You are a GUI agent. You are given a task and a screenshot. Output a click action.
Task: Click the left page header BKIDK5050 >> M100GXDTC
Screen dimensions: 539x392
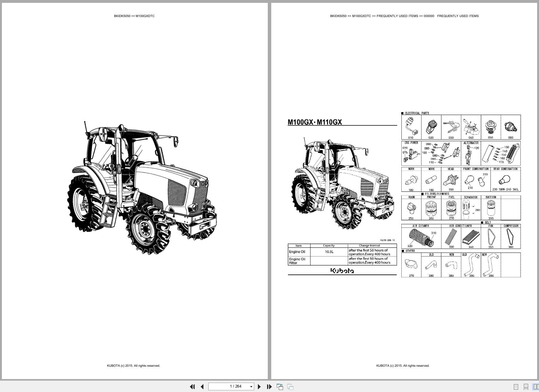(134, 16)
